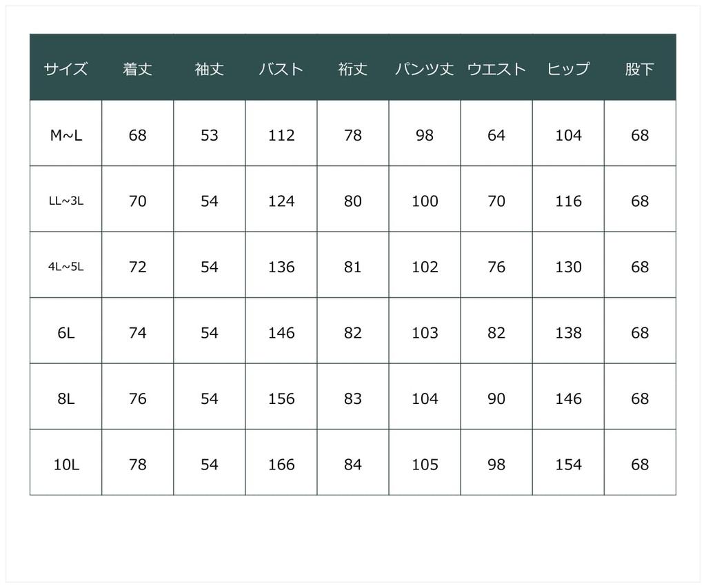Click the pants length 105 cell
The width and height of the screenshot is (706, 588).
point(424,465)
